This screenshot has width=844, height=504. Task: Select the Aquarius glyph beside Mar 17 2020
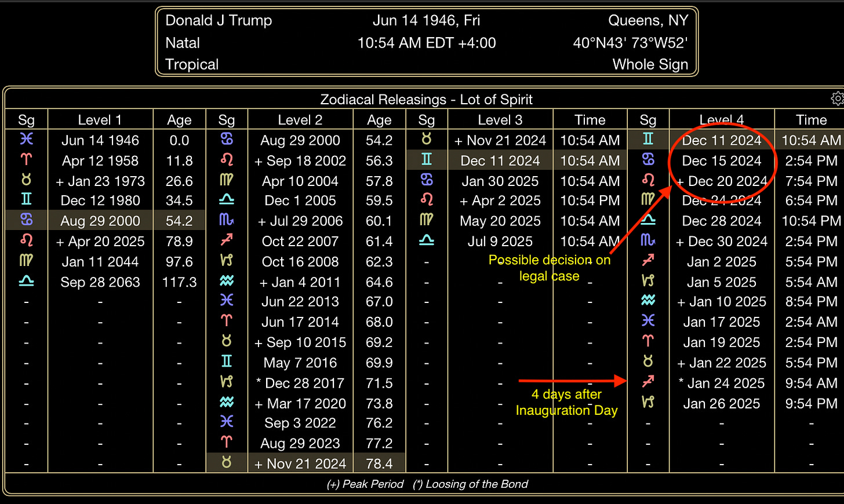tap(227, 402)
